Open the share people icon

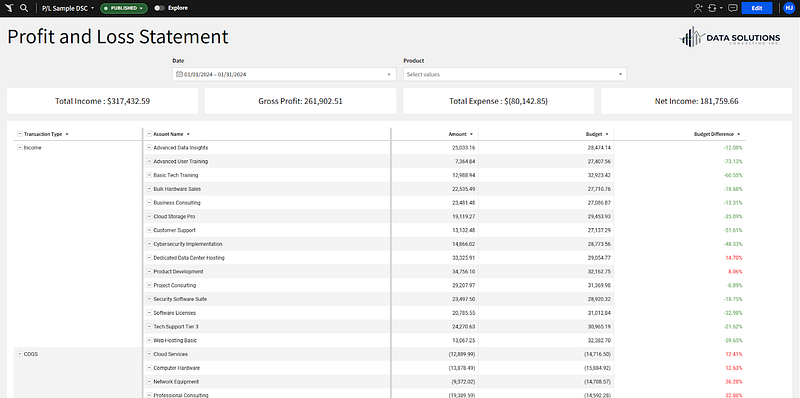pos(698,8)
